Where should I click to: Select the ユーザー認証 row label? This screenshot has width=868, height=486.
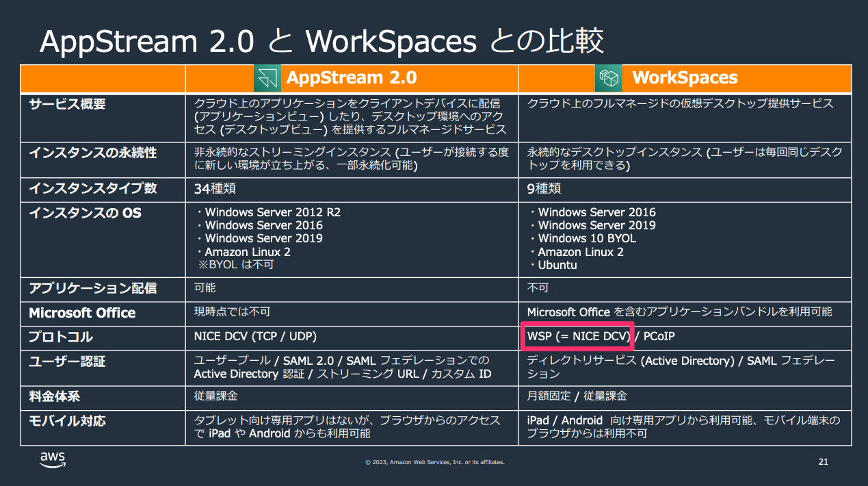(x=67, y=361)
